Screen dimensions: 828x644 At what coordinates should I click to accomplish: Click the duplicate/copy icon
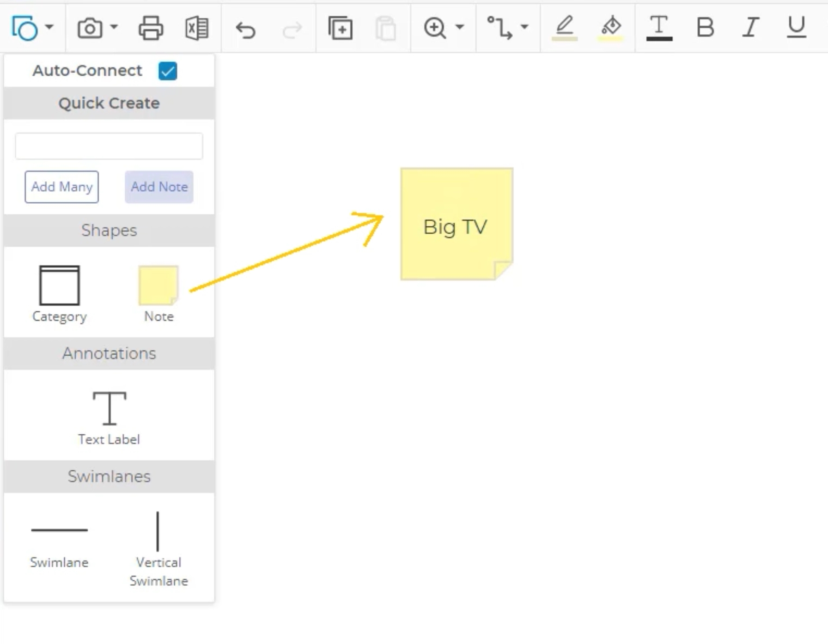341,28
